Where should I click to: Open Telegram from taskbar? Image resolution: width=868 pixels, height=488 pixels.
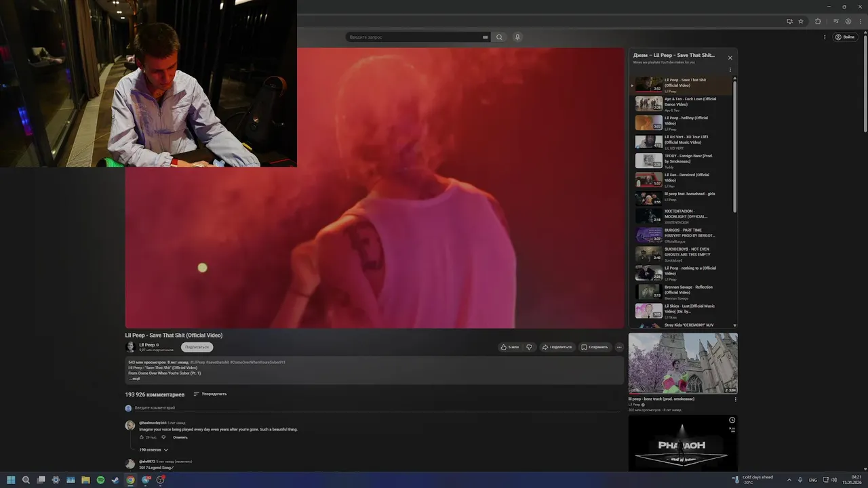click(x=145, y=480)
